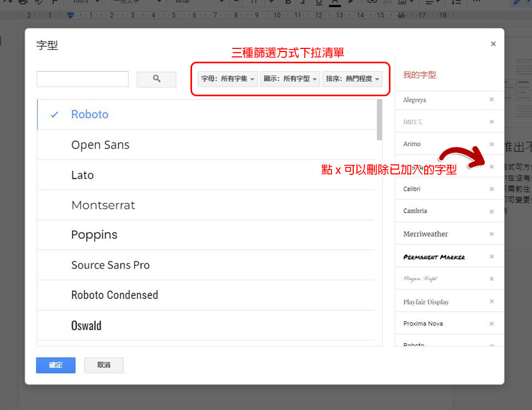Click the font search text field
The image size is (532, 410).
(x=82, y=79)
